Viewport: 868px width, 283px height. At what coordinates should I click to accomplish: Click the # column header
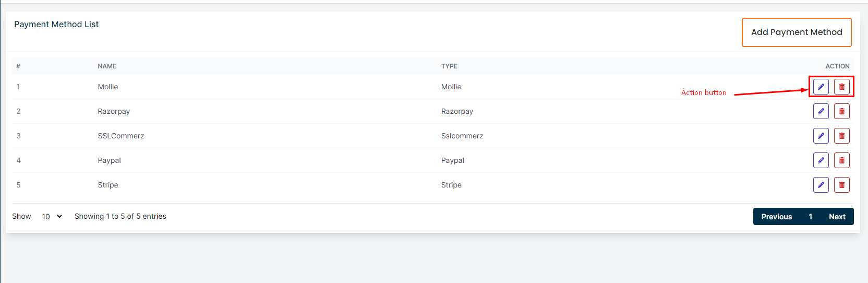click(x=18, y=66)
